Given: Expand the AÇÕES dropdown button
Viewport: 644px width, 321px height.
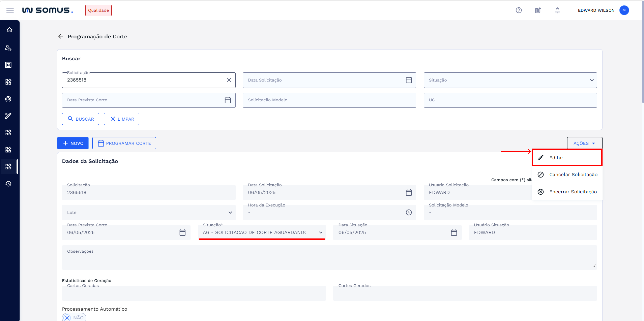Looking at the screenshot, I should point(584,143).
